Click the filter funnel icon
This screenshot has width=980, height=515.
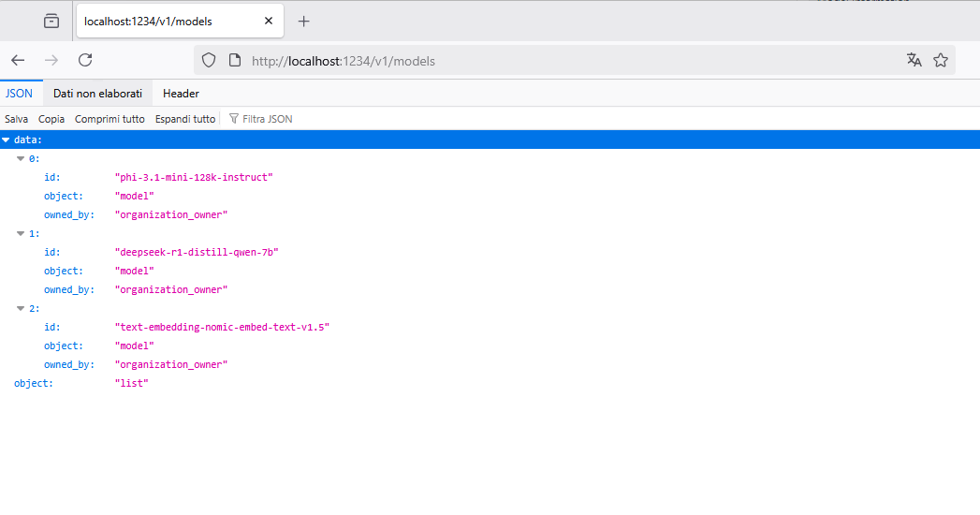(234, 118)
